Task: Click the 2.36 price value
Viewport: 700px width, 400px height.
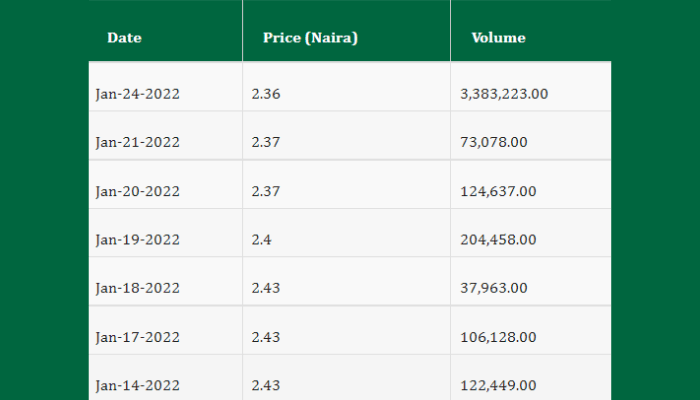Action: [266, 94]
